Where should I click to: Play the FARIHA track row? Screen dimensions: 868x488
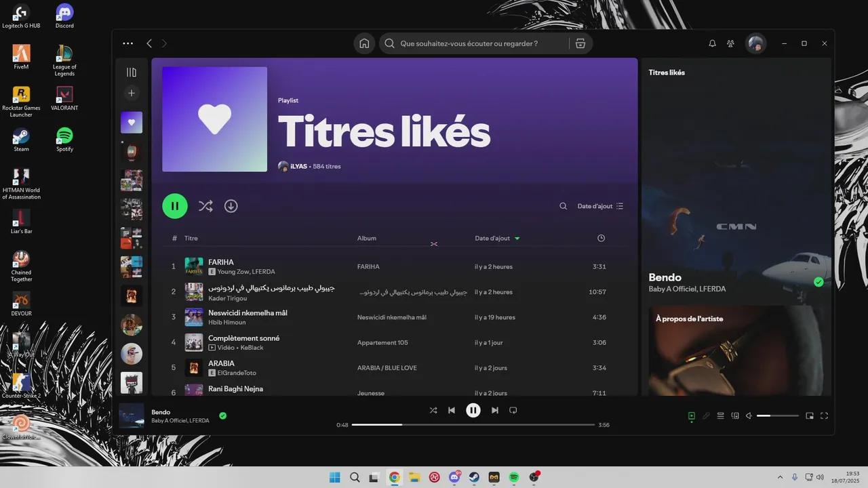point(395,266)
